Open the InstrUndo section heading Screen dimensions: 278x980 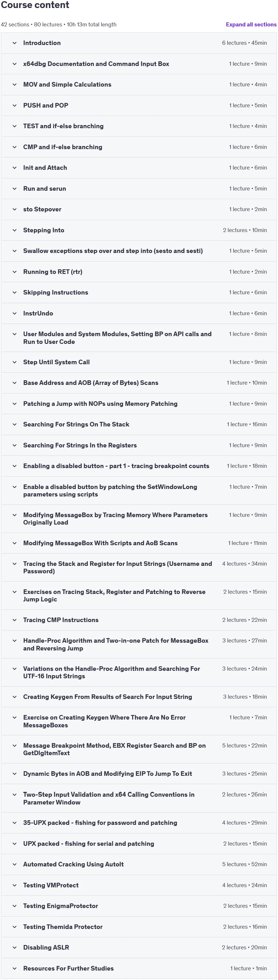pos(38,313)
